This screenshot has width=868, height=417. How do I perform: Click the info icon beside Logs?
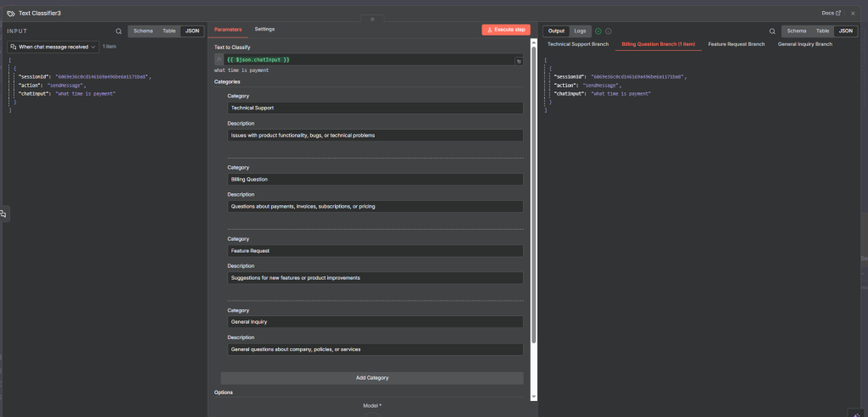(609, 31)
